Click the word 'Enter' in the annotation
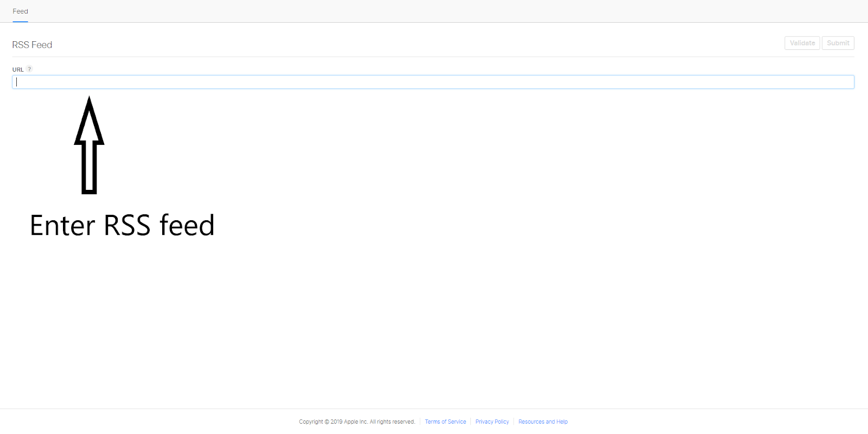868x434 pixels. 62,226
